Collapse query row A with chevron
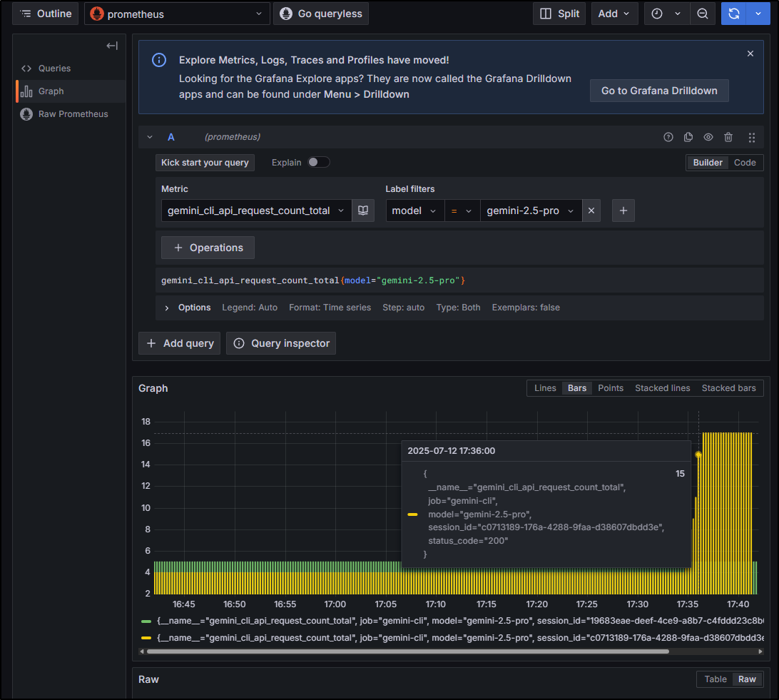Viewport: 779px width, 700px height. coord(150,137)
